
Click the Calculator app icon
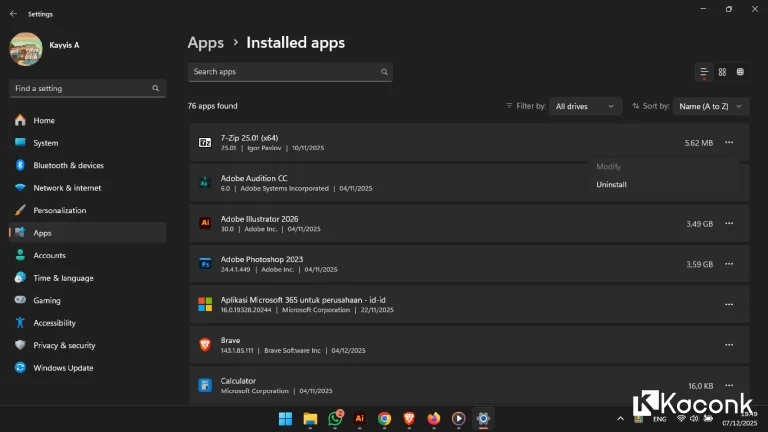pyautogui.click(x=205, y=385)
